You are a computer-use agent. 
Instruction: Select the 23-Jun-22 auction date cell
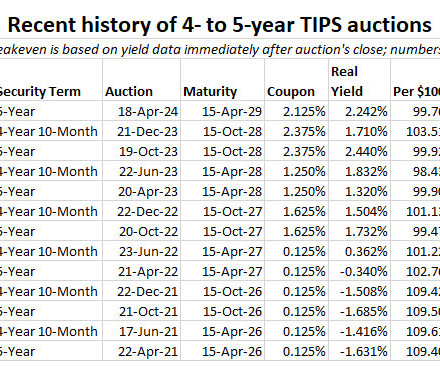click(141, 251)
